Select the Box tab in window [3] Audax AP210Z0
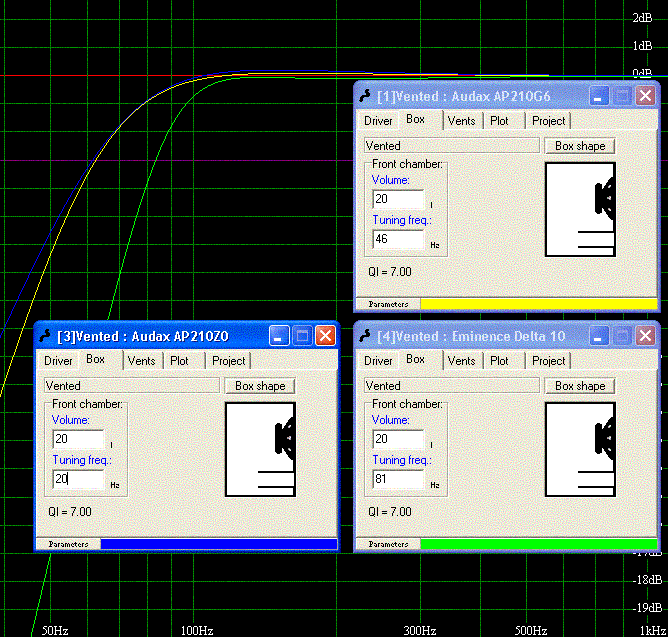This screenshot has height=637, width=668. click(95, 360)
